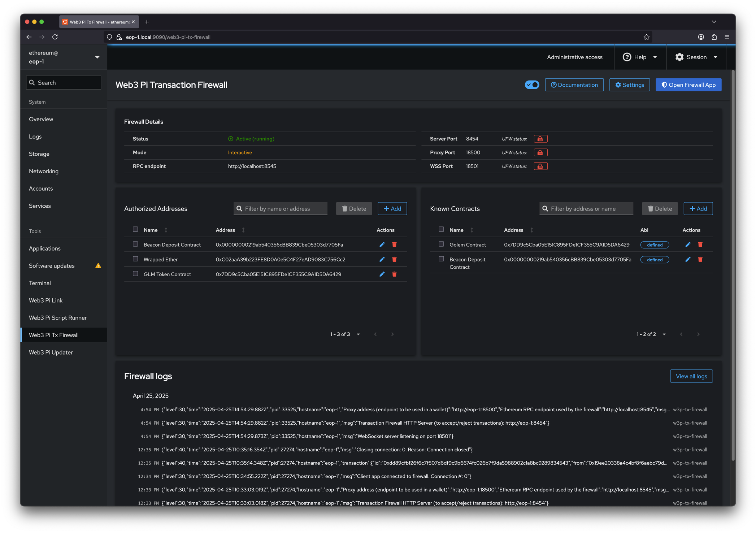Image resolution: width=756 pixels, height=533 pixels.
Task: Edit the Beacon Deposit Contract known contract
Action: tap(688, 259)
